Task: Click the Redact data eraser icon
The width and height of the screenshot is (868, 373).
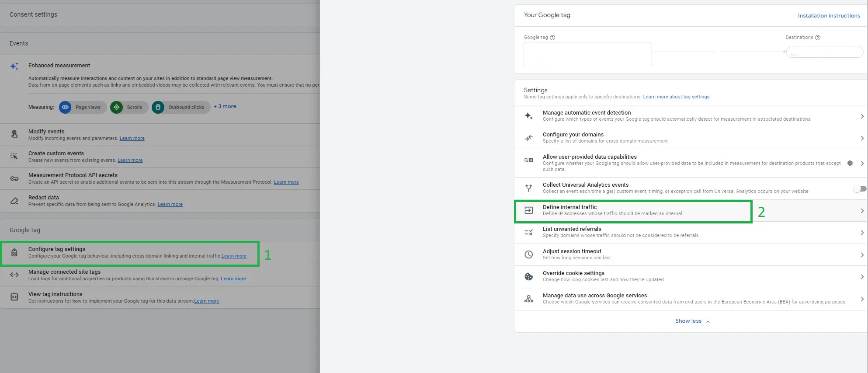Action: 14,201
